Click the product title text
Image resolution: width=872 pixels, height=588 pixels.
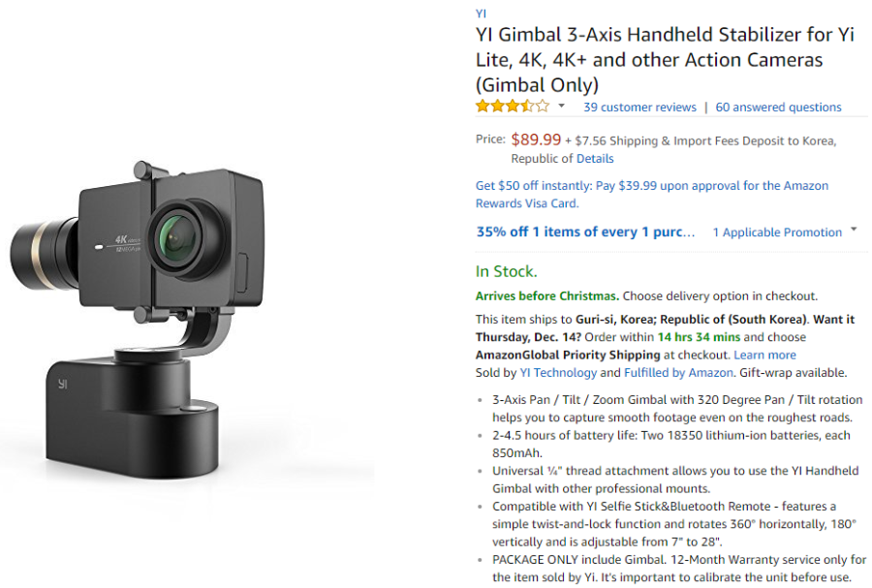(x=665, y=59)
